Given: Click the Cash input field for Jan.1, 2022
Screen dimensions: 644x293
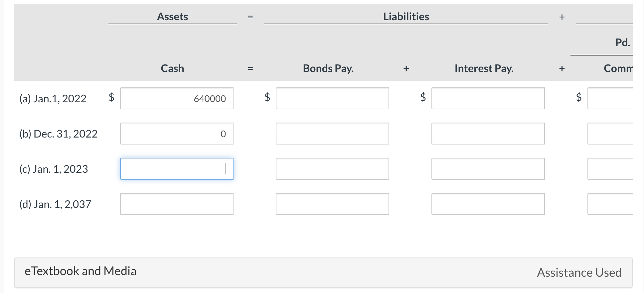Looking at the screenshot, I should click(x=176, y=98).
